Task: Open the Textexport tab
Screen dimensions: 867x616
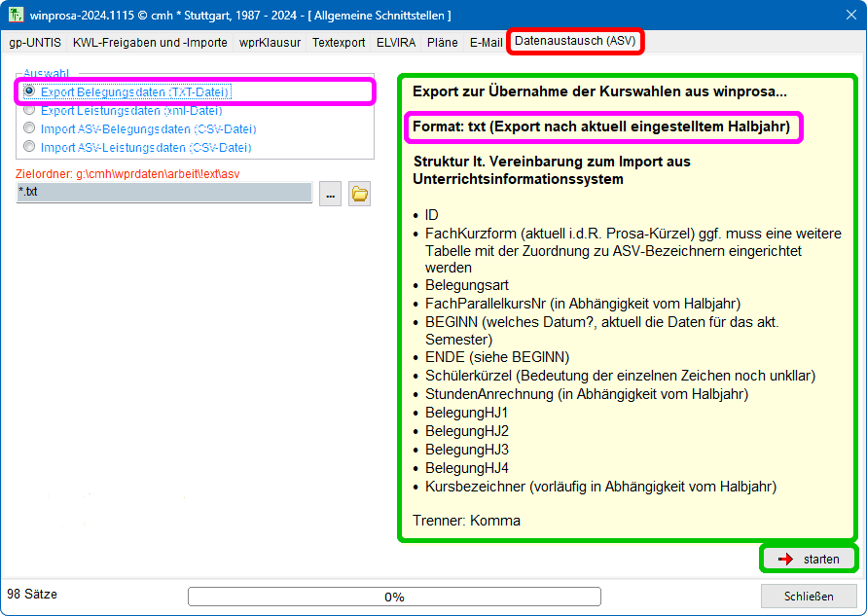Action: pos(340,43)
